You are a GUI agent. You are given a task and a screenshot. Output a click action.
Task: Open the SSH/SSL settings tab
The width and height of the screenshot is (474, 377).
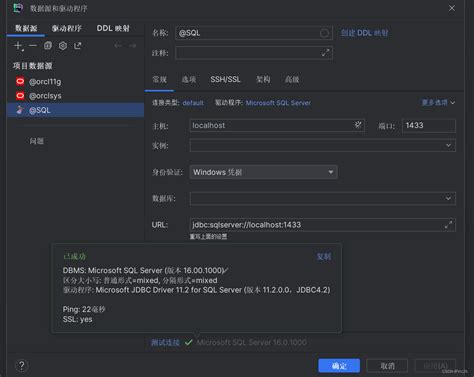225,79
